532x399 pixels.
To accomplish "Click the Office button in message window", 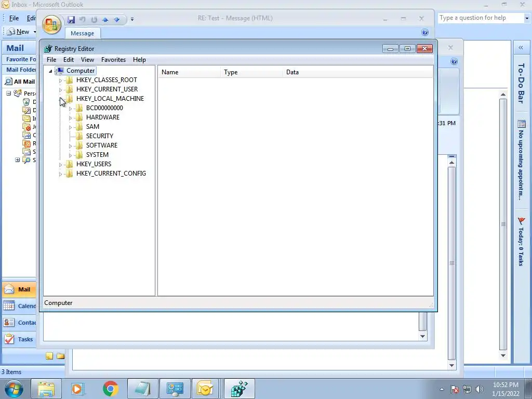I will point(51,24).
